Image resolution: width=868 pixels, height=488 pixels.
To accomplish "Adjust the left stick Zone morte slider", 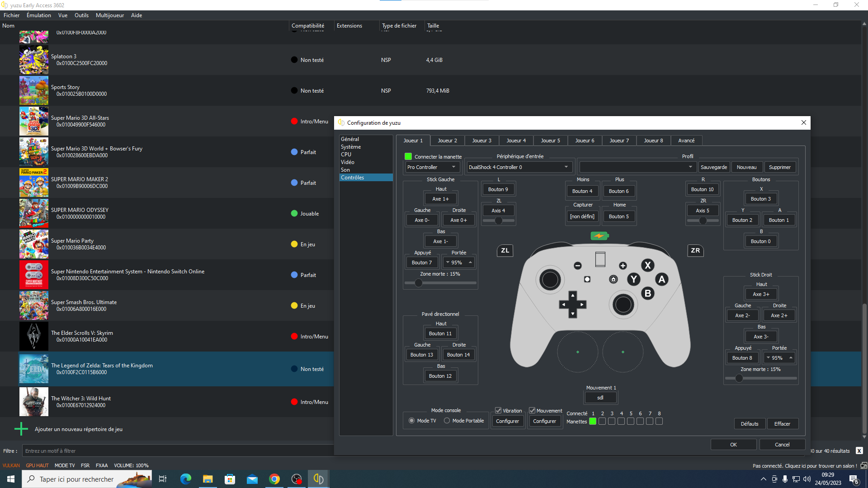I will (x=419, y=283).
